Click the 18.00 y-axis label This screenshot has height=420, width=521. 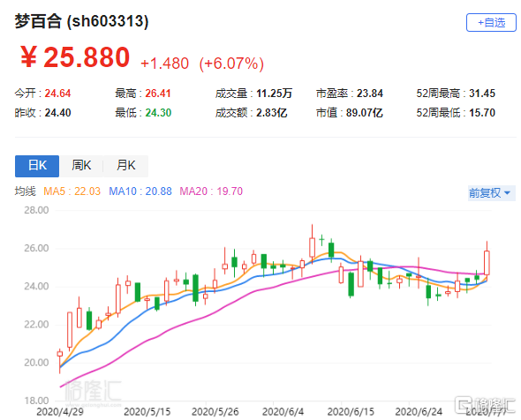[36, 401]
